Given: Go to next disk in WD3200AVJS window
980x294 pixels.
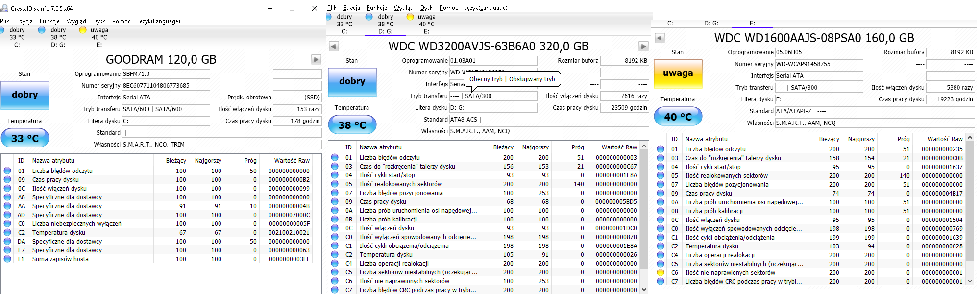Looking at the screenshot, I should coord(643,46).
